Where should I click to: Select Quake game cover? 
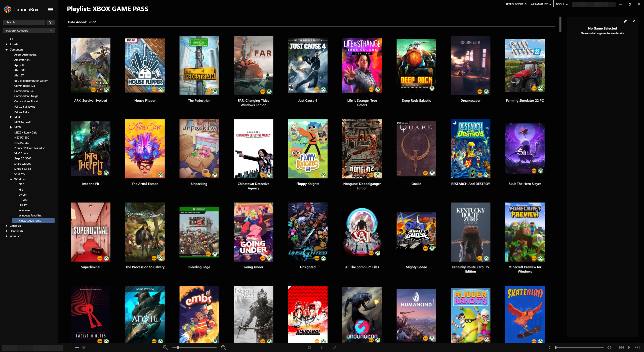[x=416, y=149]
